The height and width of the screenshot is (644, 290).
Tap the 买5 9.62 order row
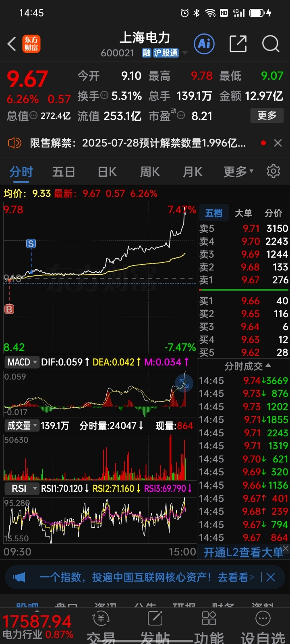tap(244, 352)
